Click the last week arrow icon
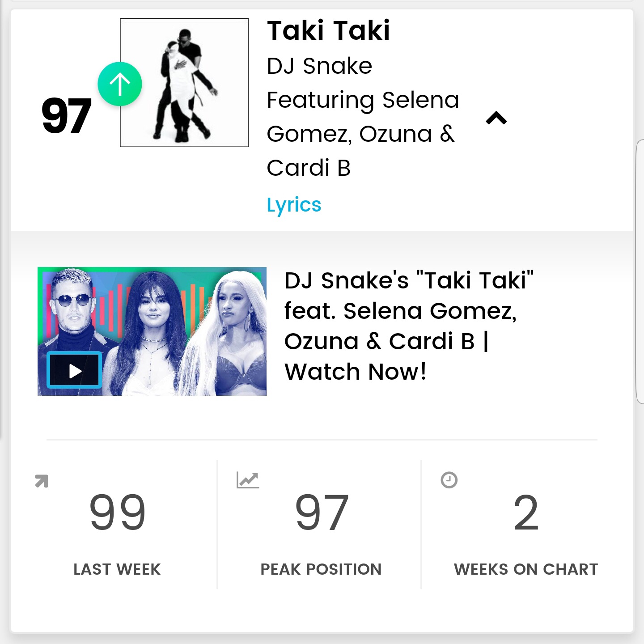The image size is (644, 644). click(x=42, y=481)
